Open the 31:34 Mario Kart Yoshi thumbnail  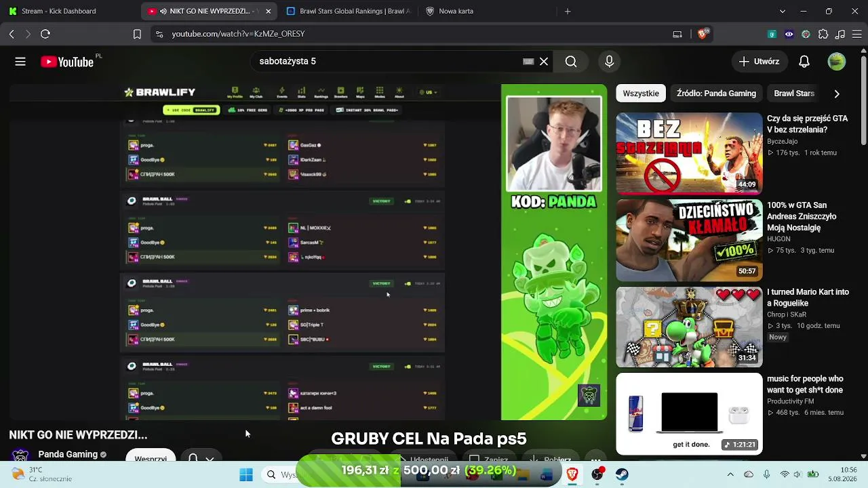[x=689, y=327]
